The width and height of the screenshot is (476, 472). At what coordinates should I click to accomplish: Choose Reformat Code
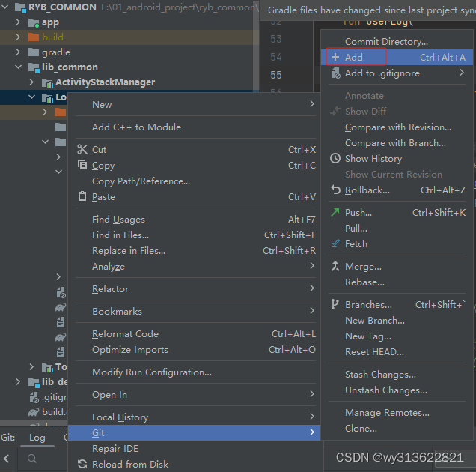click(x=195, y=333)
